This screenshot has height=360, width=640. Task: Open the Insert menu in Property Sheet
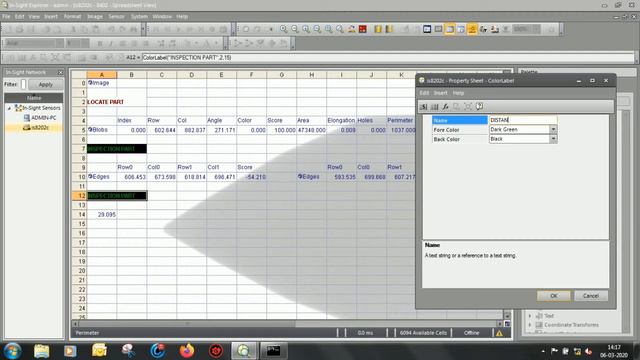pyautogui.click(x=440, y=93)
